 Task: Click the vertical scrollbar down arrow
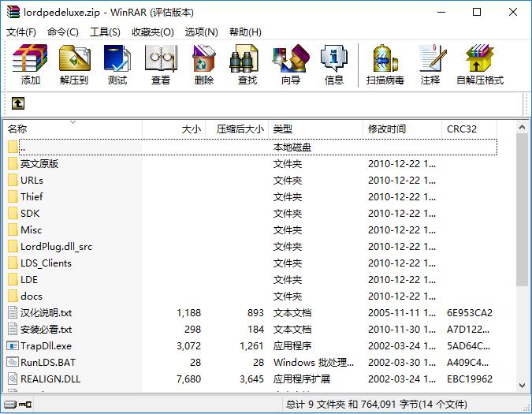[x=522, y=386]
